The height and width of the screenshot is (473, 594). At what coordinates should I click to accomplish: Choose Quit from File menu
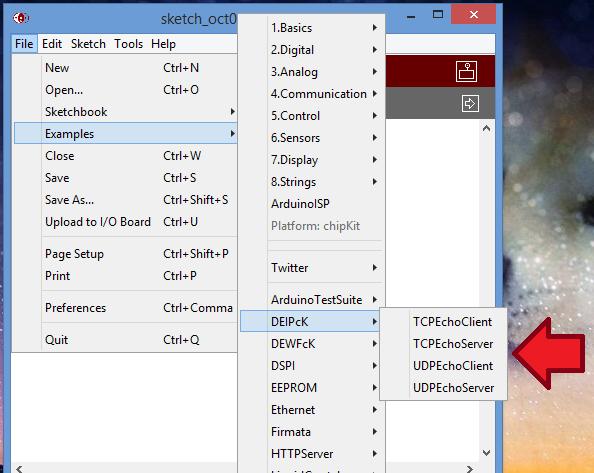pyautogui.click(x=125, y=340)
